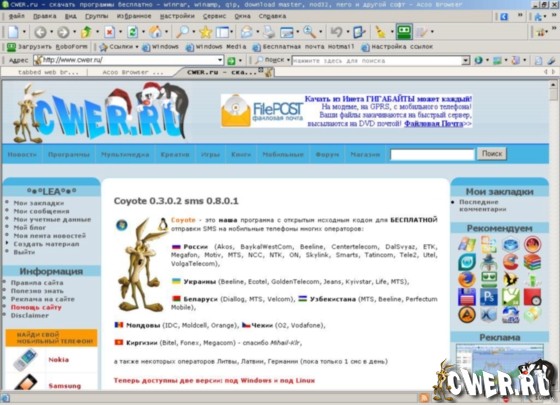Open dropdown arrow next to Go button
Image resolution: width=560 pixels, height=405 pixels.
tap(240, 61)
